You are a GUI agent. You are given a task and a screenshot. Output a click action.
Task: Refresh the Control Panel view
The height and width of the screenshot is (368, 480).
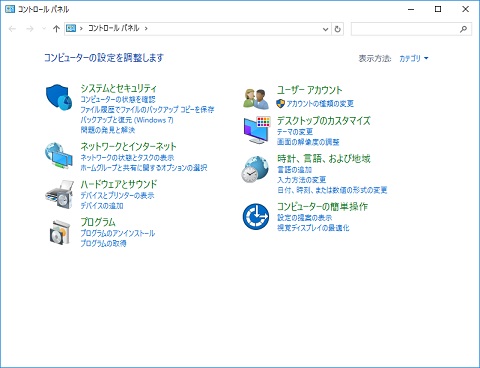pos(337,29)
